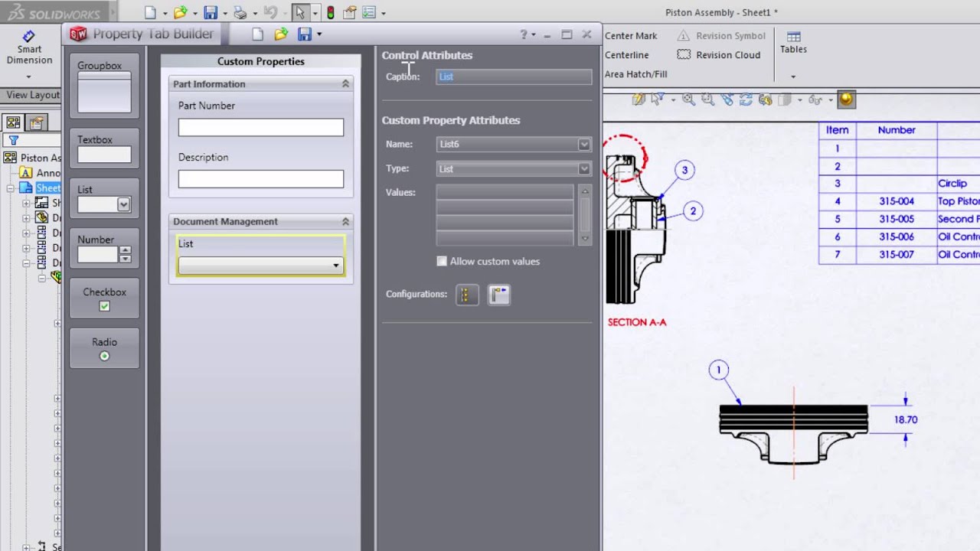
Task: Click the Rebuild traffic light icon
Action: tap(331, 12)
